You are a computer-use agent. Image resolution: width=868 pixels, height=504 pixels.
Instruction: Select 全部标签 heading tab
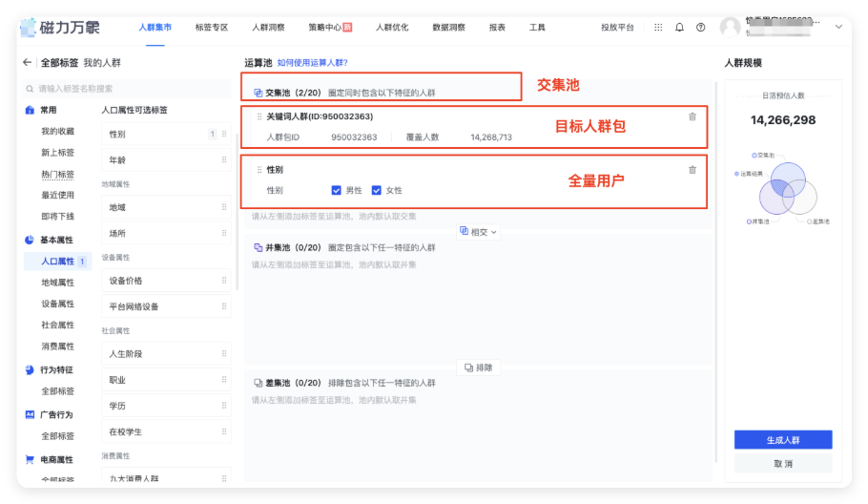pos(59,63)
